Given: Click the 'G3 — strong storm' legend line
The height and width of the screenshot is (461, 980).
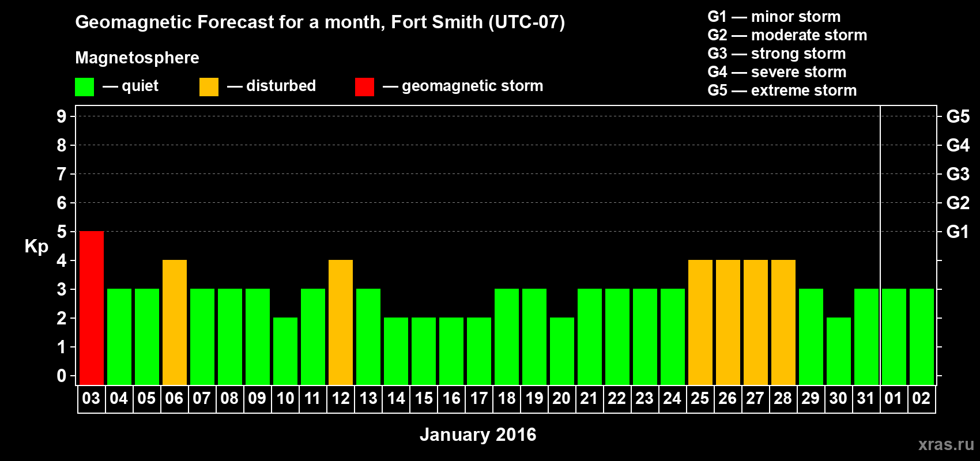Looking at the screenshot, I should tap(777, 54).
